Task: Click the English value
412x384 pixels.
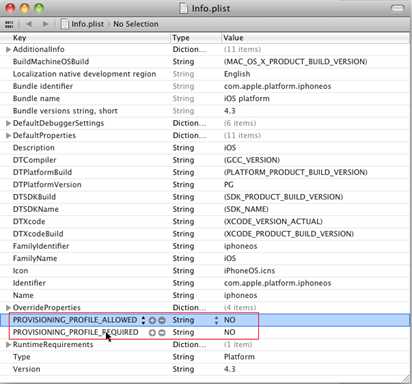Action: [x=237, y=74]
